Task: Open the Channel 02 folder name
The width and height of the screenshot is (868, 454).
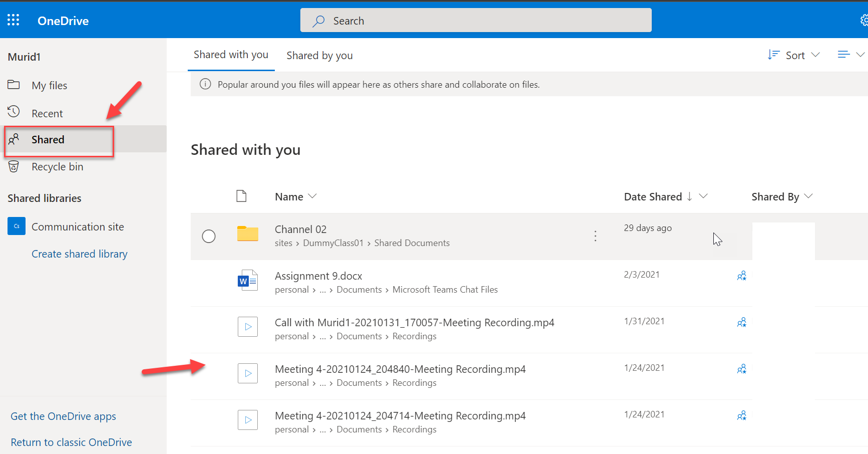Action: (x=300, y=230)
